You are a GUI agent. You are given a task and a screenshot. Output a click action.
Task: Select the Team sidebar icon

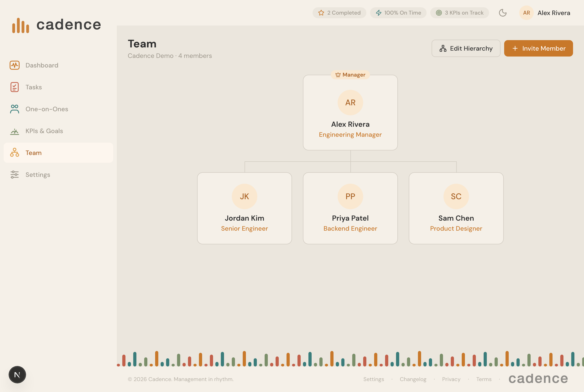click(x=15, y=153)
